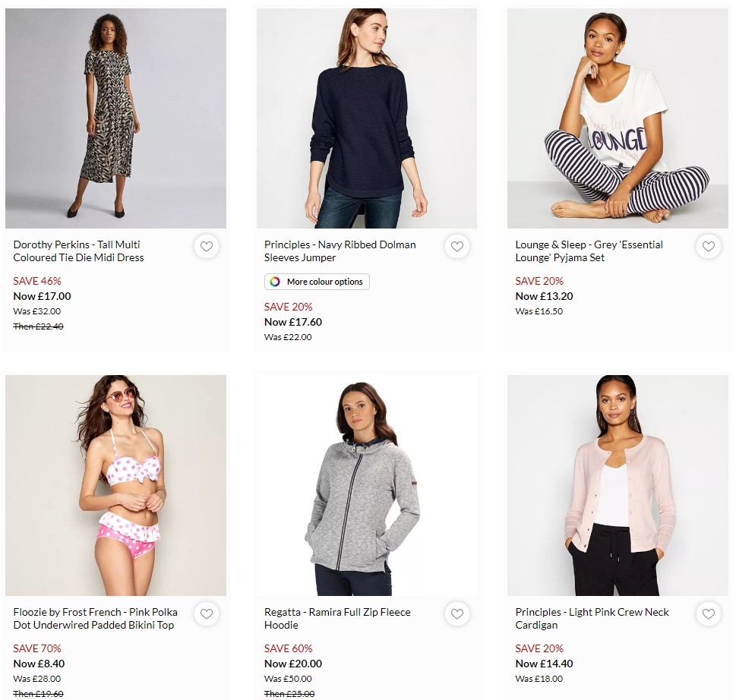Click the wishlist heart for the Navy Ribbed Jumper
Screen dimensions: 736x700
click(457, 246)
